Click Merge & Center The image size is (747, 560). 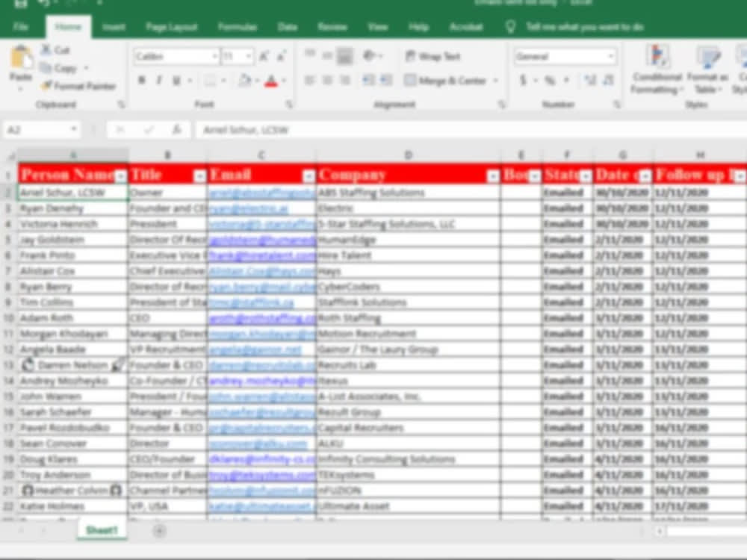pyautogui.click(x=445, y=81)
